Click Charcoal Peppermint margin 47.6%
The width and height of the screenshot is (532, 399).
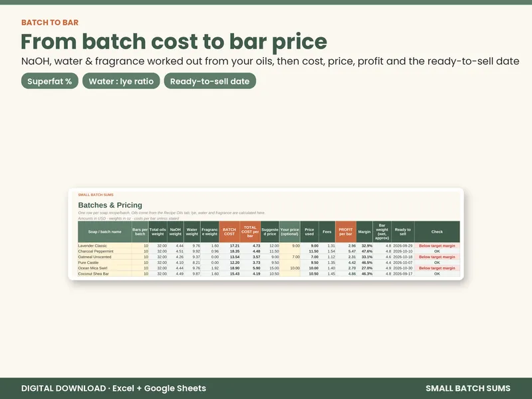tap(364, 251)
